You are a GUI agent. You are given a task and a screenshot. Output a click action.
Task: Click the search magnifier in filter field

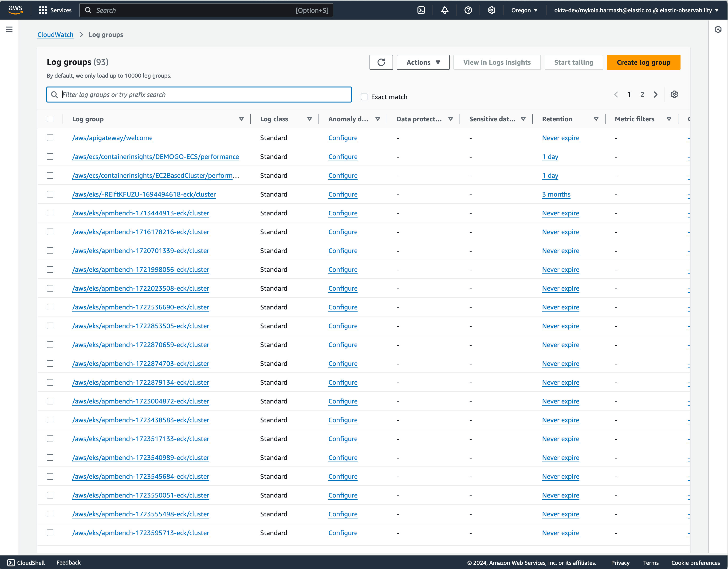(x=54, y=94)
